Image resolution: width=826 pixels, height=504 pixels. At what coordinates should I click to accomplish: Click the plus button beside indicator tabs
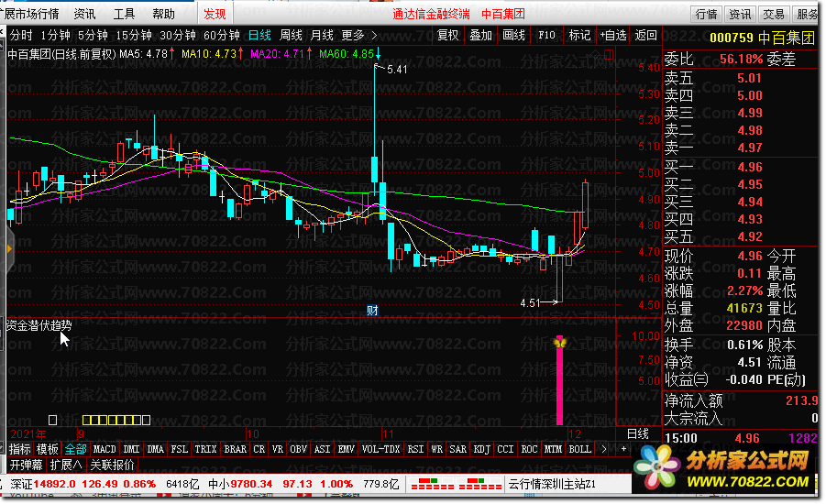tap(623, 449)
